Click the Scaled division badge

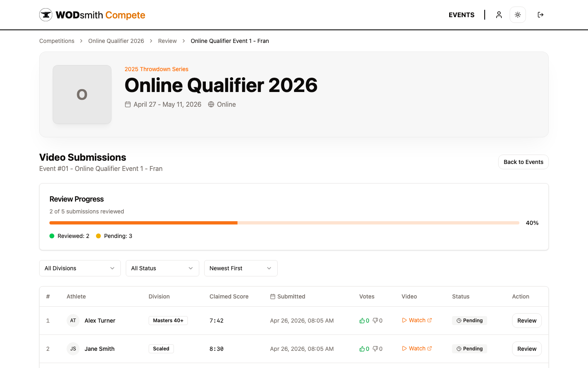[x=161, y=349]
